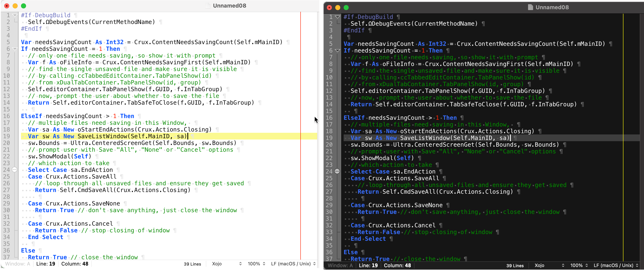Open the LF line ending dropdown in dark window
Screen dimensions: 644x271
tap(616, 266)
